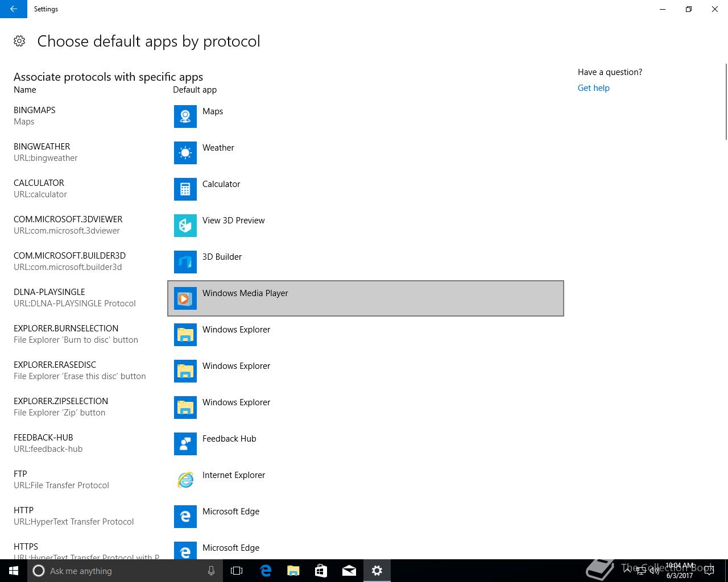Click 'URL:File Transfer Protocol' description text
This screenshot has height=582, width=728.
61,485
